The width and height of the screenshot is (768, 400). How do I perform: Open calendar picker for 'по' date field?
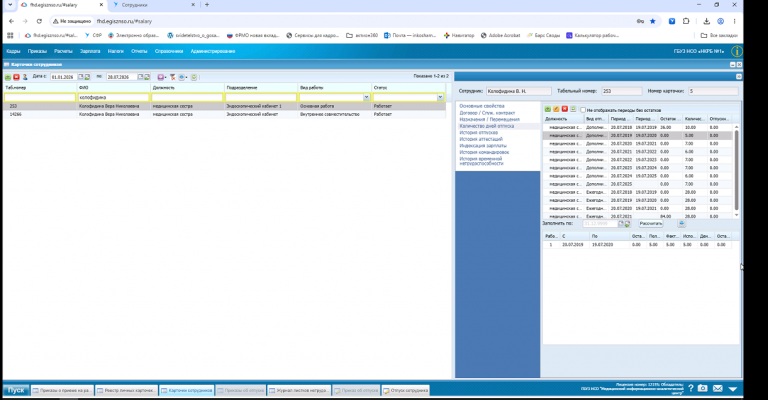pyautogui.click(x=141, y=77)
